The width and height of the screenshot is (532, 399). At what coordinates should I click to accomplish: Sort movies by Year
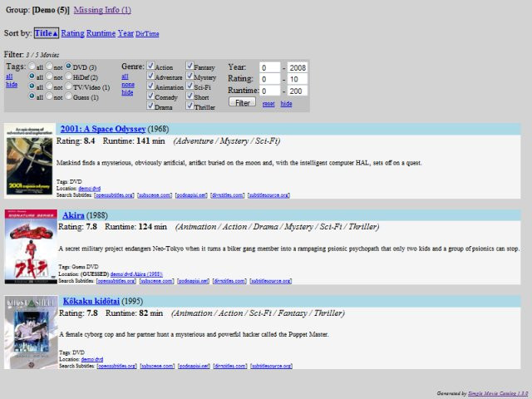pos(126,33)
